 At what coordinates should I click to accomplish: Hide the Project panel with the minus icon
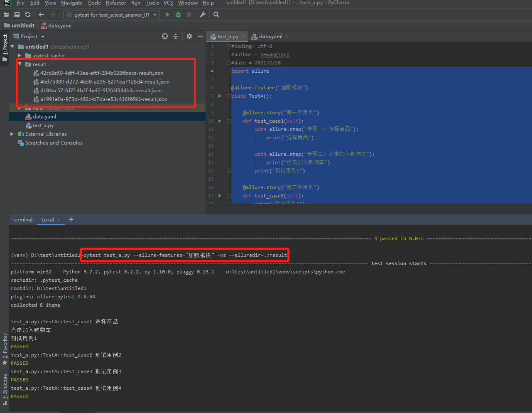pyautogui.click(x=200, y=36)
